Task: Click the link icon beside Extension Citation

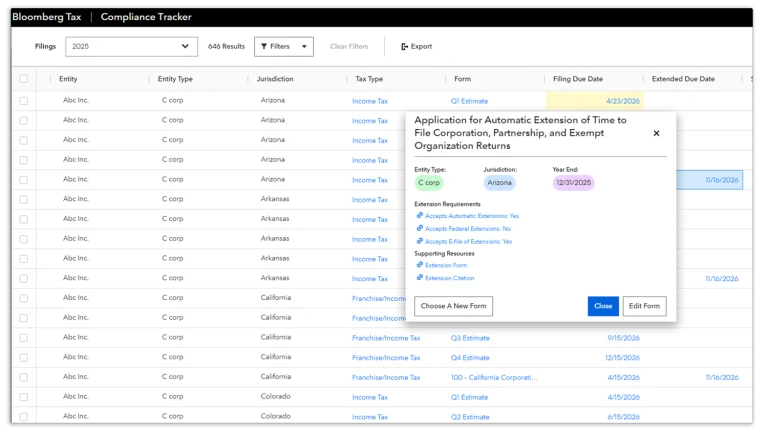Action: [x=419, y=278]
